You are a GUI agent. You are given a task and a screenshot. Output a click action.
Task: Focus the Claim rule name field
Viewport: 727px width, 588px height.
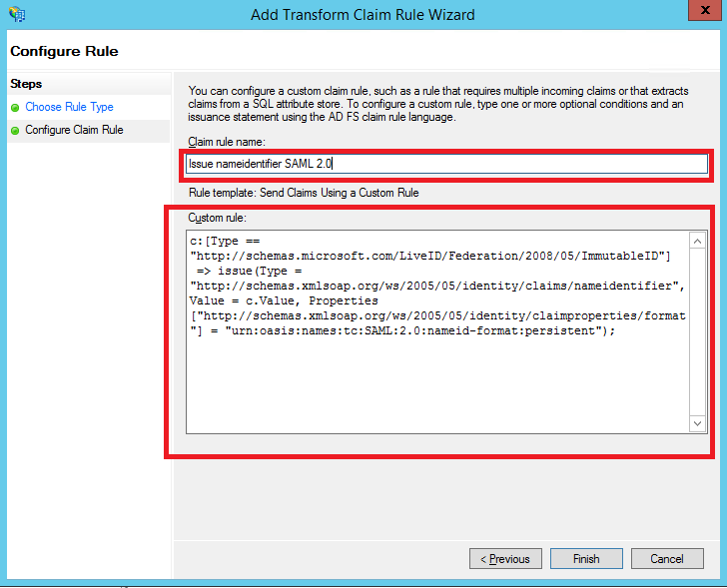[446, 164]
